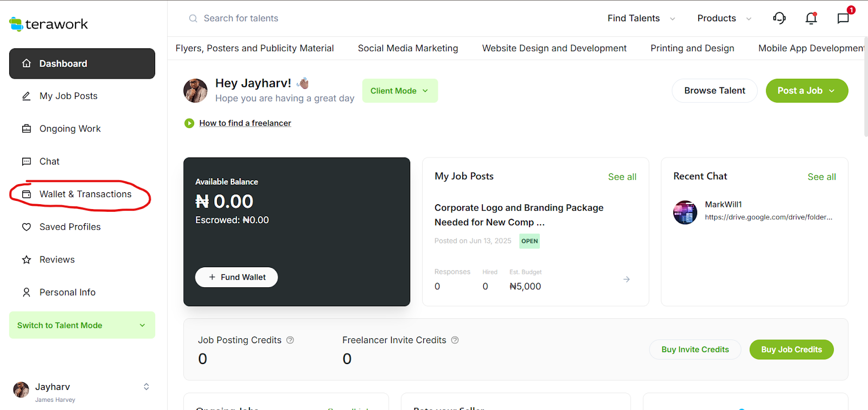Click the Buy Job Credits button
868x410 pixels.
pos(791,350)
